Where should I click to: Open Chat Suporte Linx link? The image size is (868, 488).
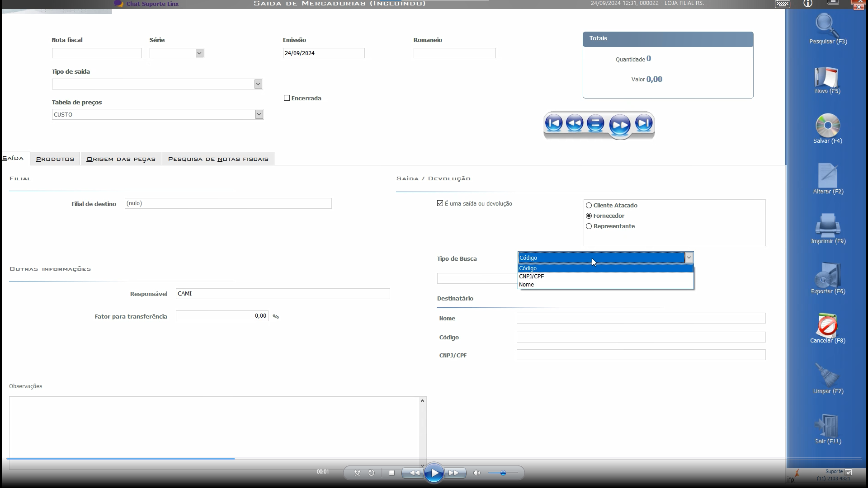click(x=152, y=4)
